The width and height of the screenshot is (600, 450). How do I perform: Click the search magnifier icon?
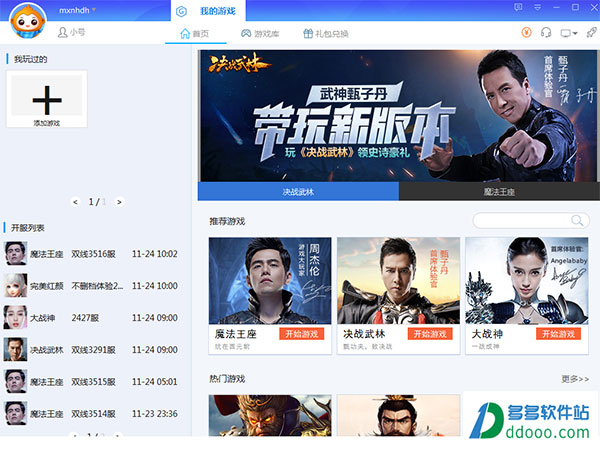point(577,220)
